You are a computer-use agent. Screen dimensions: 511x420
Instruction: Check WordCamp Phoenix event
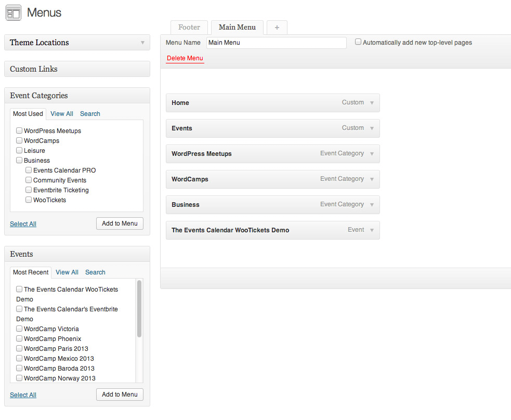[x=19, y=338]
